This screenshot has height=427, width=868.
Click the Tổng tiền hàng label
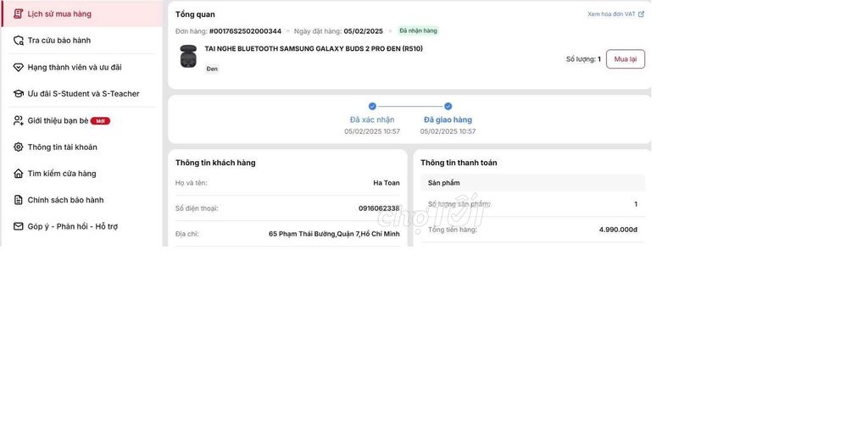[x=453, y=230]
